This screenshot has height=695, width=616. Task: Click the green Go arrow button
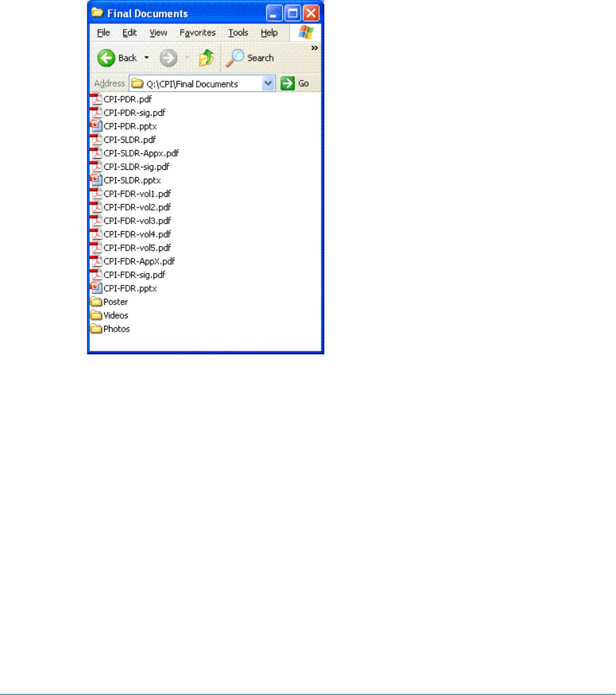tap(287, 84)
